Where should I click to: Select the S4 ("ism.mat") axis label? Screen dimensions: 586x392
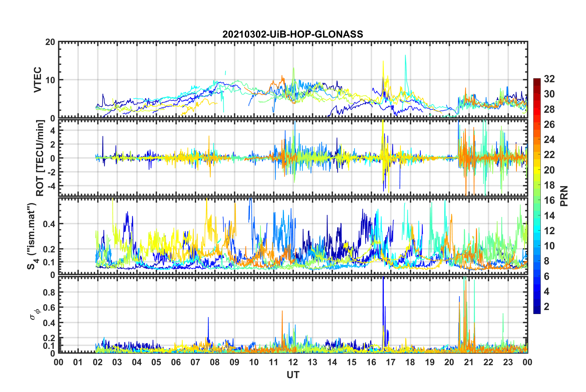[32, 236]
